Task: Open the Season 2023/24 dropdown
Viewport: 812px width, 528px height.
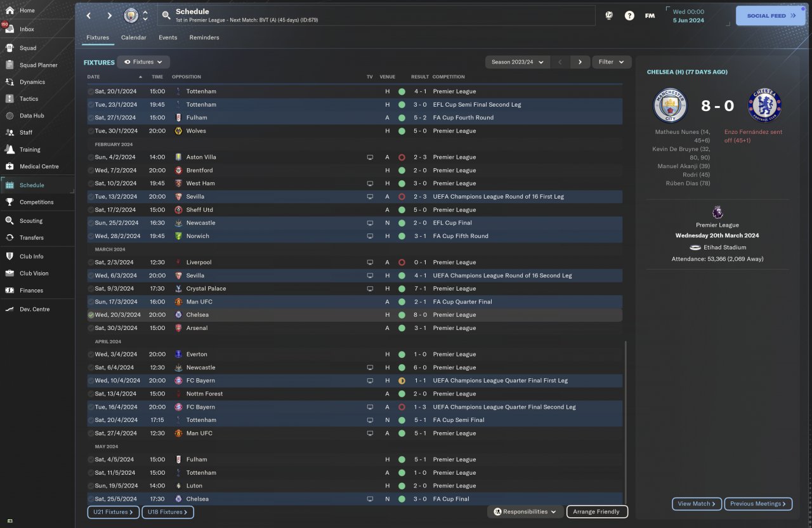Action: point(518,62)
